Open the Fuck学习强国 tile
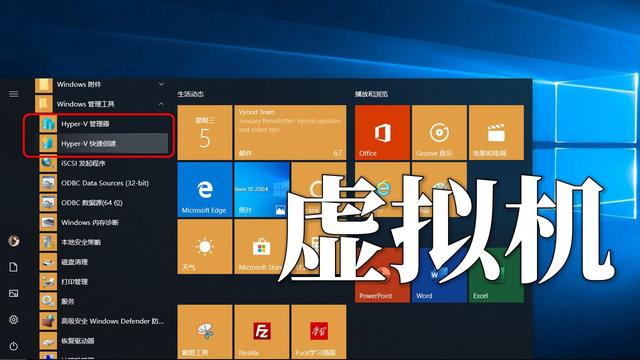 [319, 332]
